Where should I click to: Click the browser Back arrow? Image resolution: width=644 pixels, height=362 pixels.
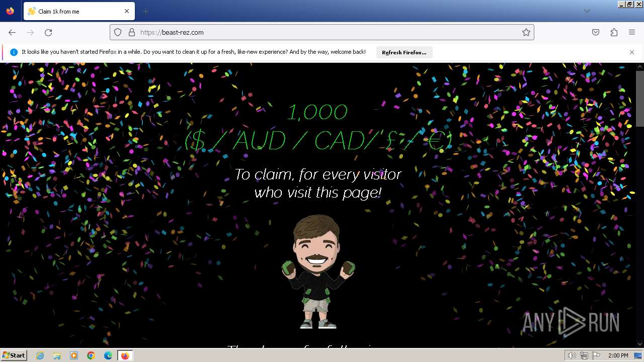pyautogui.click(x=12, y=32)
